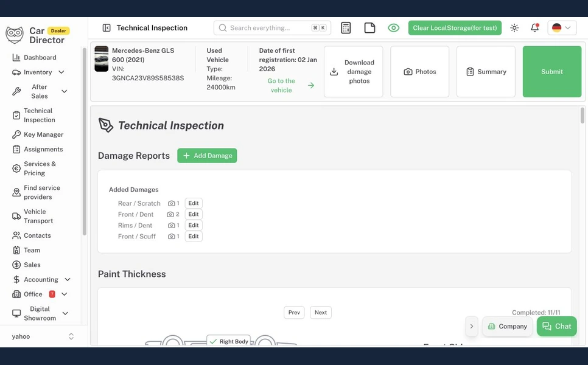Viewport: 588px width, 365px height.
Task: Expand After Sales submenu chevron
Action: 65,91
